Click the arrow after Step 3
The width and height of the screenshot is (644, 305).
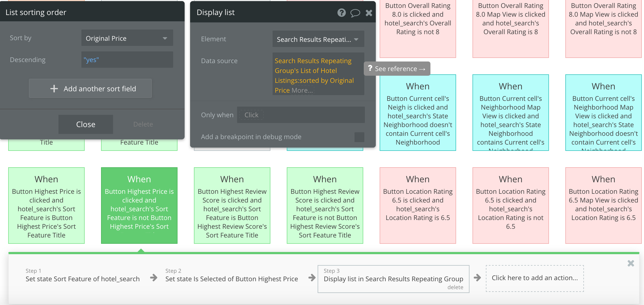click(x=477, y=278)
